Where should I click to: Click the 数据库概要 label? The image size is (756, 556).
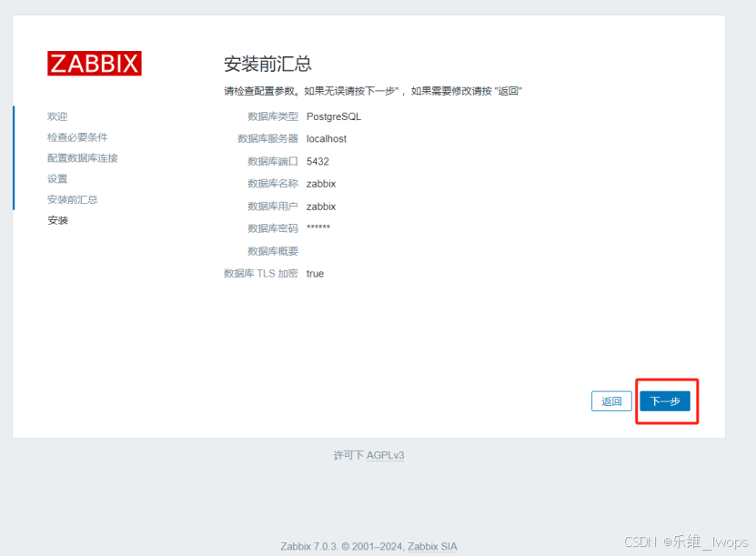(x=273, y=251)
